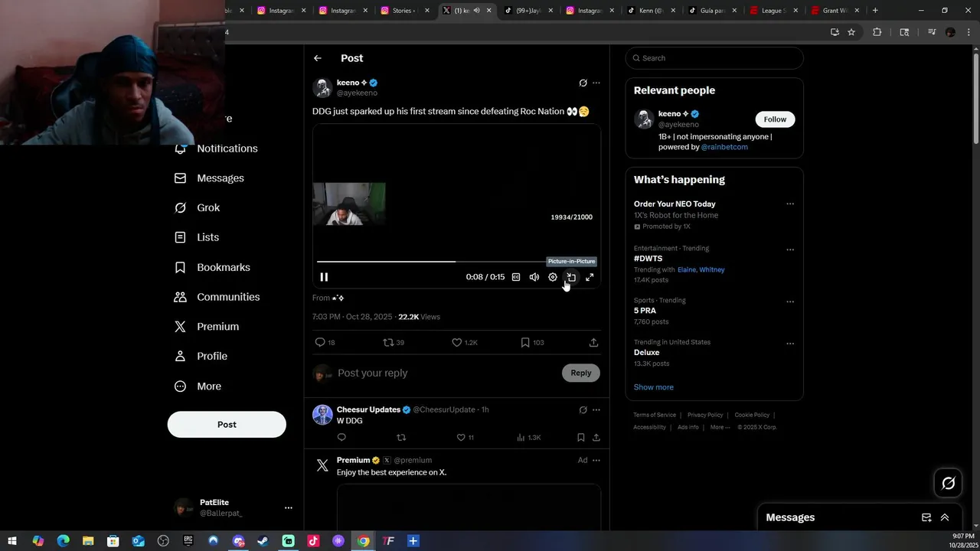Click the back arrow beside Post header
The height and width of the screenshot is (551, 980).
click(318, 58)
